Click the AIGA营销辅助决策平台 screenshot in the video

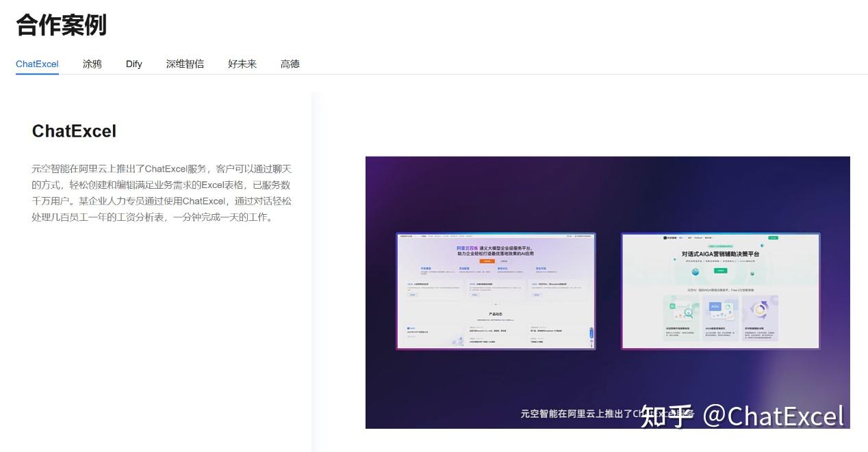(x=720, y=291)
